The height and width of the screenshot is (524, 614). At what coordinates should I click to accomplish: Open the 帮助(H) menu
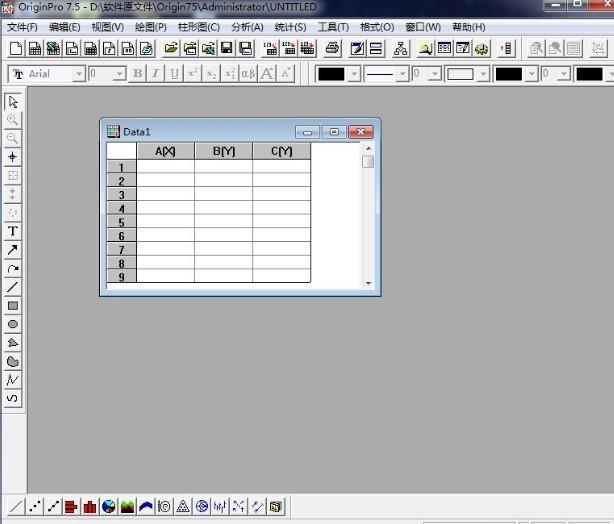point(469,27)
